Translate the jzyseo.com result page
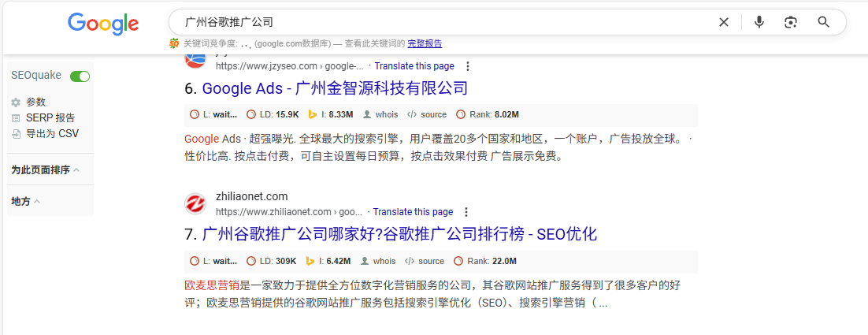This screenshot has width=868, height=335. click(x=414, y=66)
